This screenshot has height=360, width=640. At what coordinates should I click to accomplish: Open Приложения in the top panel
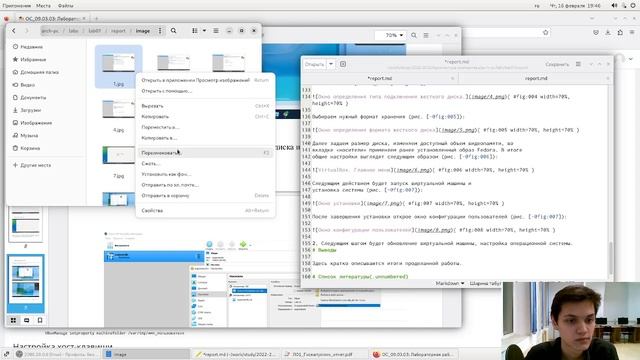16,6
